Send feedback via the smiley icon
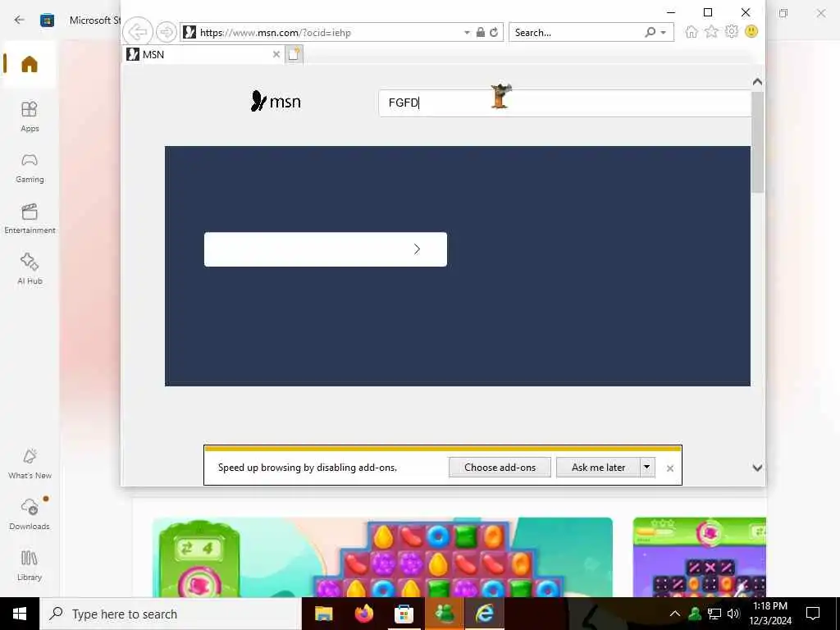 point(751,31)
